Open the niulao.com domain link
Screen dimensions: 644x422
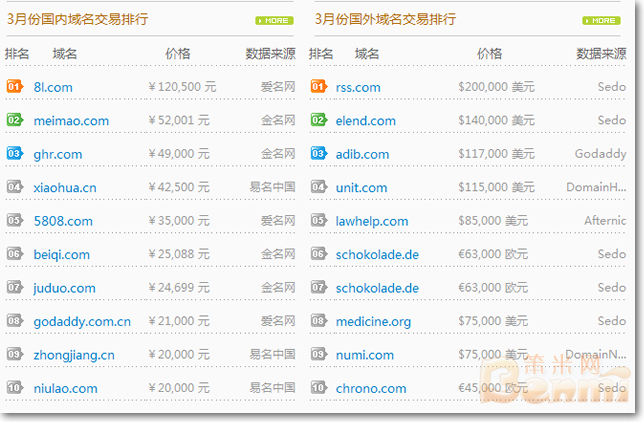[x=65, y=388]
